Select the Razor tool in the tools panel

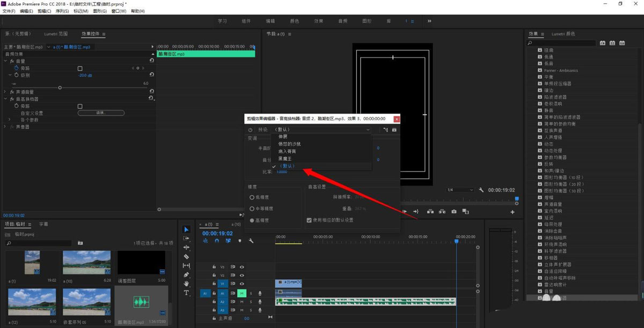tap(186, 257)
